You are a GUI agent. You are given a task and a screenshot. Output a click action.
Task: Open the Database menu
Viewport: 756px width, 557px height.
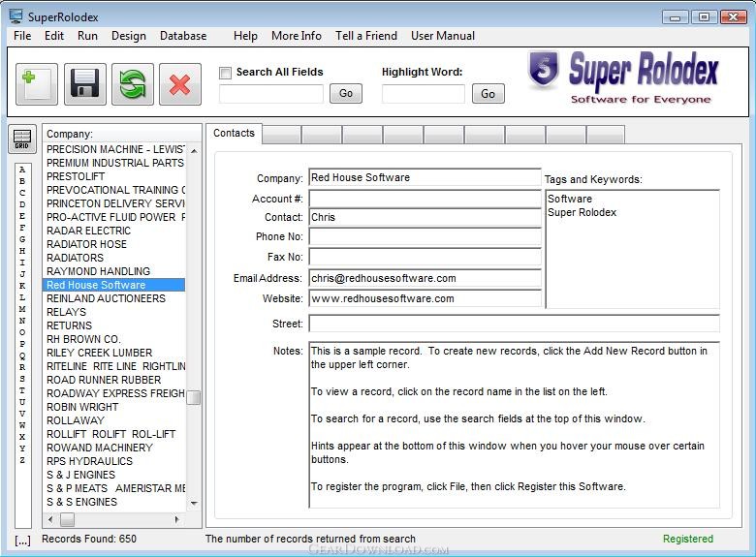tap(183, 36)
